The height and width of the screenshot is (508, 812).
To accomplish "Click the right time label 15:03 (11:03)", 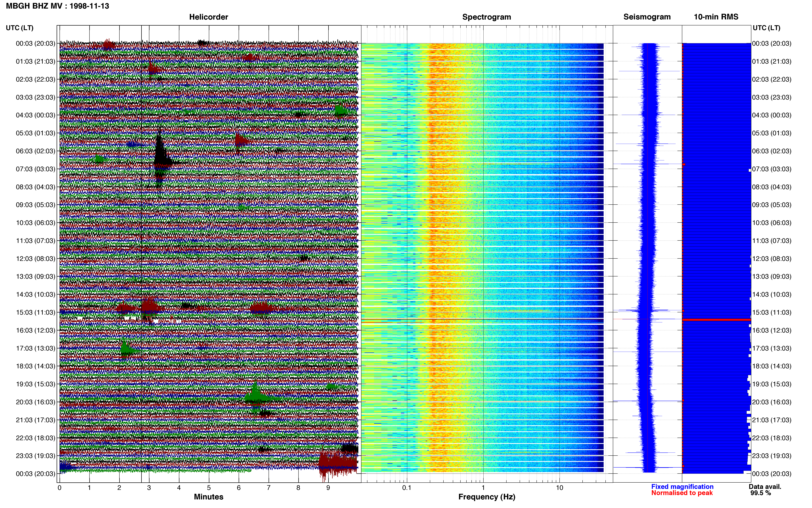I will (x=772, y=313).
